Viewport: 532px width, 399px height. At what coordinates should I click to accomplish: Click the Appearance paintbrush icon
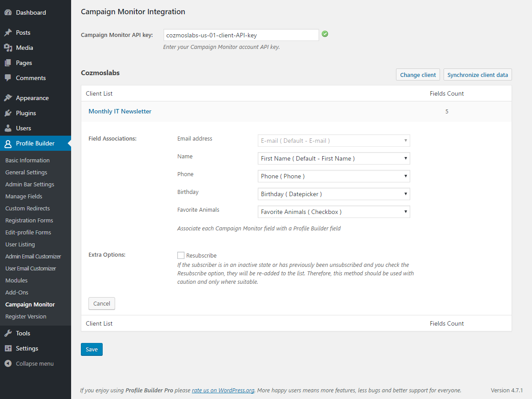[8, 98]
